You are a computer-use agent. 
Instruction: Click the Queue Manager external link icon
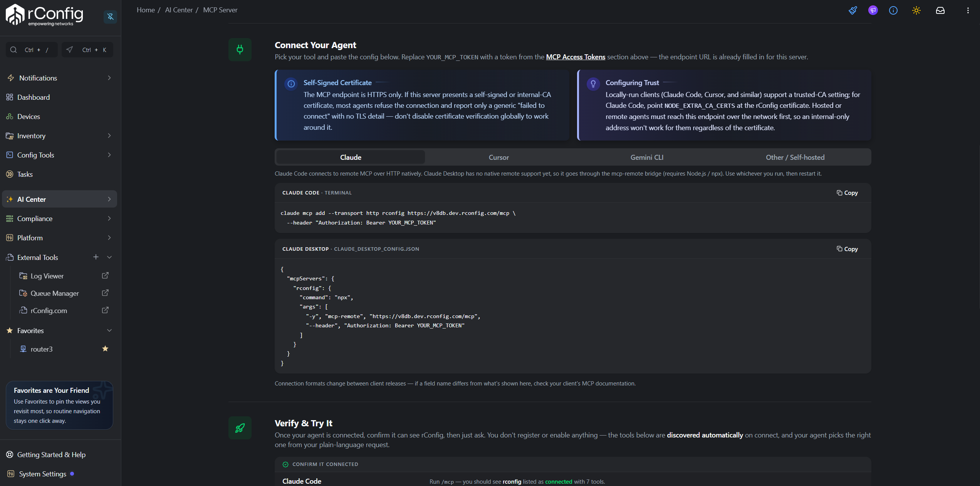[x=105, y=293]
